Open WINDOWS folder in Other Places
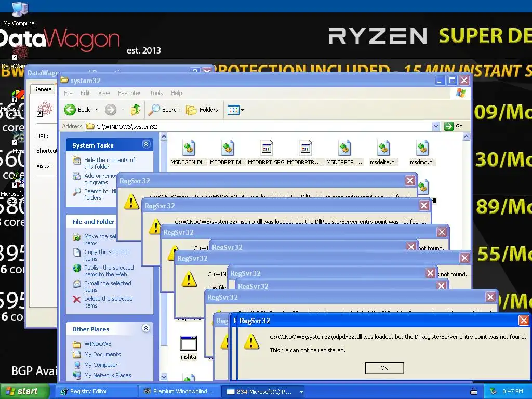The image size is (532, 399). point(98,344)
